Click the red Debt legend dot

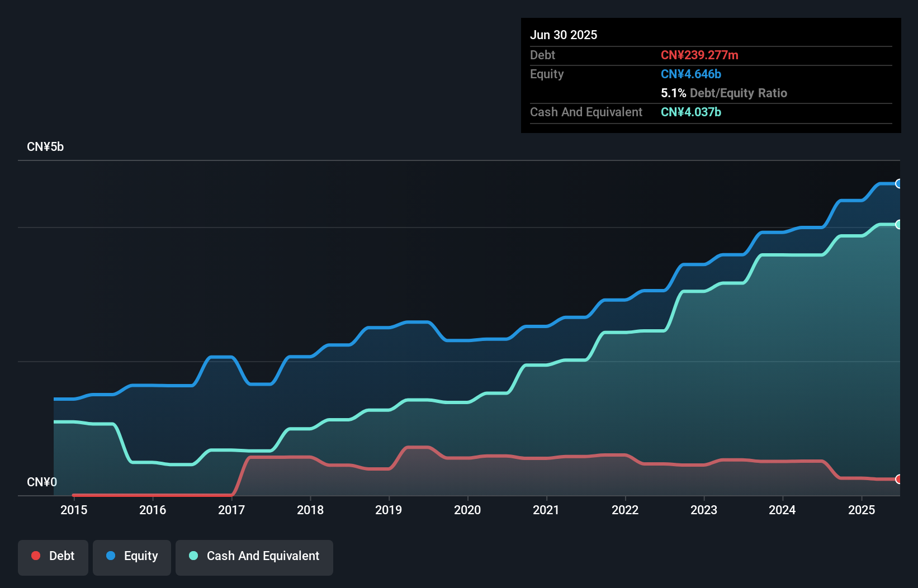[x=35, y=556]
